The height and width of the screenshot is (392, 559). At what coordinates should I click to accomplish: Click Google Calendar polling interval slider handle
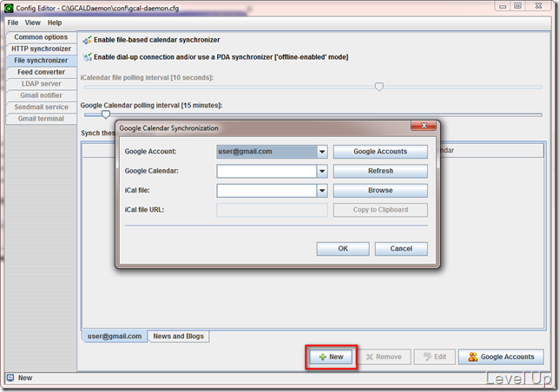tap(106, 114)
